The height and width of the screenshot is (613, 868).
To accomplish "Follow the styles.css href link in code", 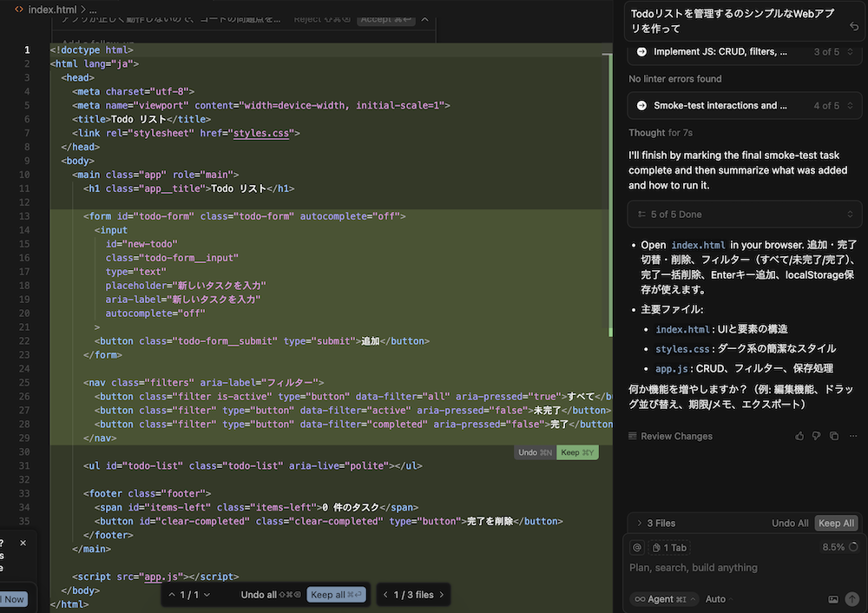I will [260, 133].
